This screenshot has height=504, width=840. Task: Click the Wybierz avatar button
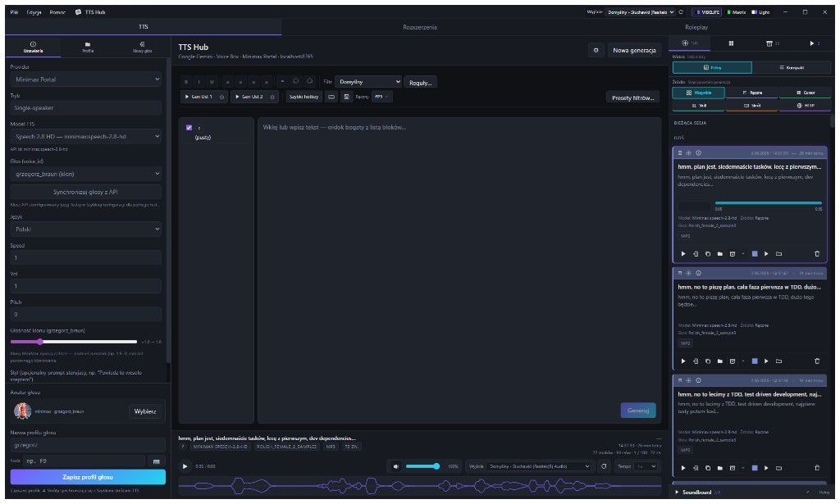tap(145, 411)
